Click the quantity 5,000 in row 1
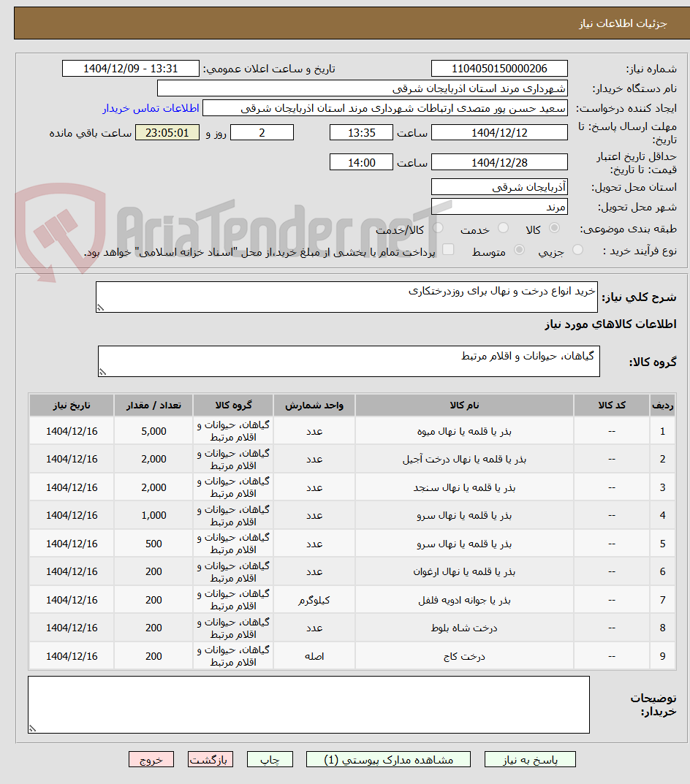 [x=153, y=431]
